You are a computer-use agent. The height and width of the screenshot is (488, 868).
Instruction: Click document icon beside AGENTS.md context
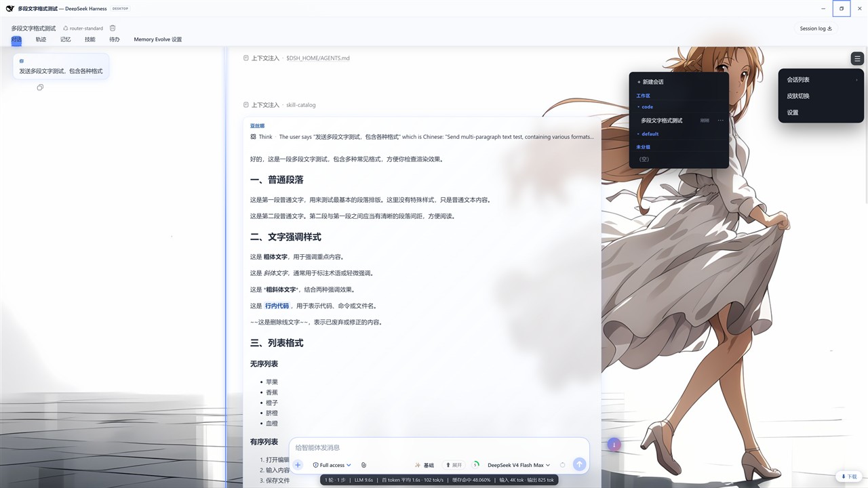coord(246,58)
